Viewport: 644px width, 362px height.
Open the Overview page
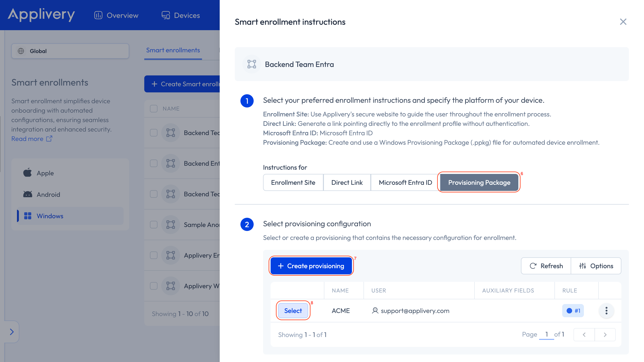[116, 15]
